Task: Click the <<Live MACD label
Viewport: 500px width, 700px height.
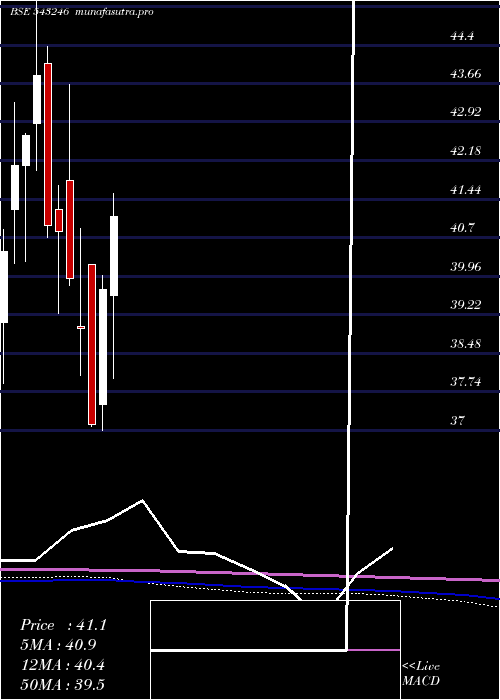Action: tap(421, 674)
